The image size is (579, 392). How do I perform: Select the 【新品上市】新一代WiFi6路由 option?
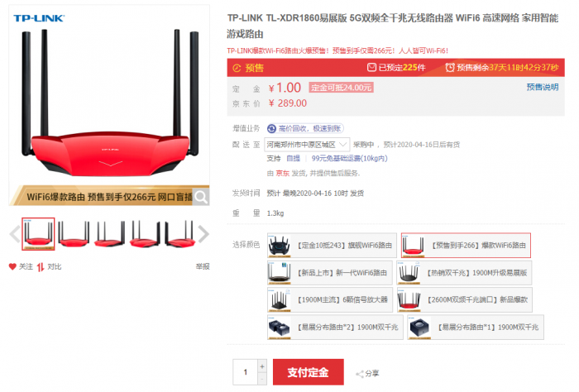tap(330, 273)
